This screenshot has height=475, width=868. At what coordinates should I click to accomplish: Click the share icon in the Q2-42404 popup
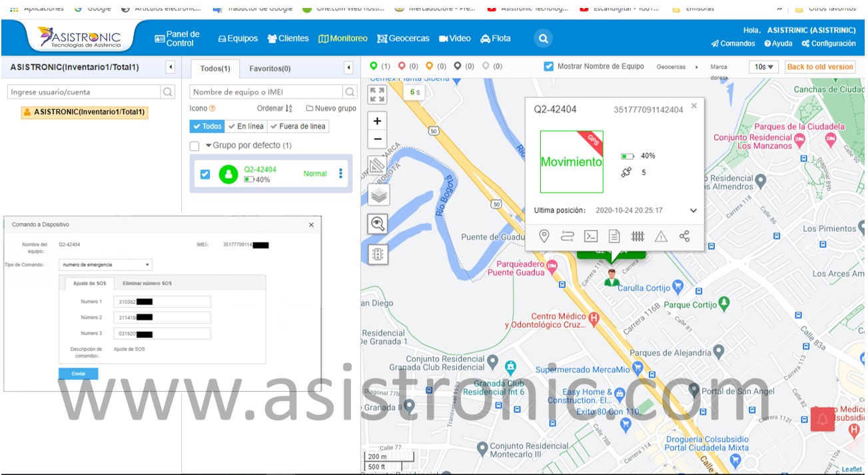tap(684, 236)
